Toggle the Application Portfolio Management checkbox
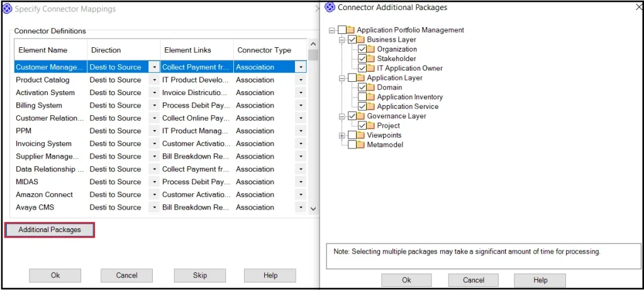The width and height of the screenshot is (644, 290). coord(342,30)
